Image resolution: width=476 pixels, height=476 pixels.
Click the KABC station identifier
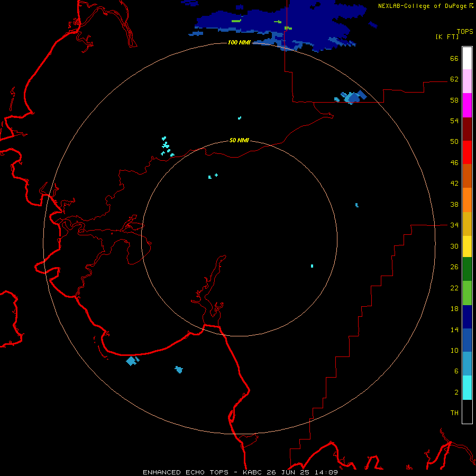253,472
